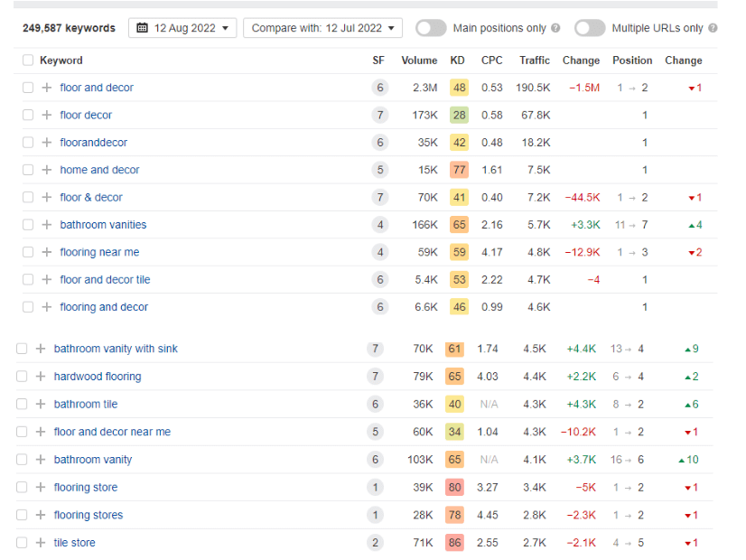Screen dimensions: 746x560
Task: Click SF badge 4 for flooring near me
Action: 380,252
